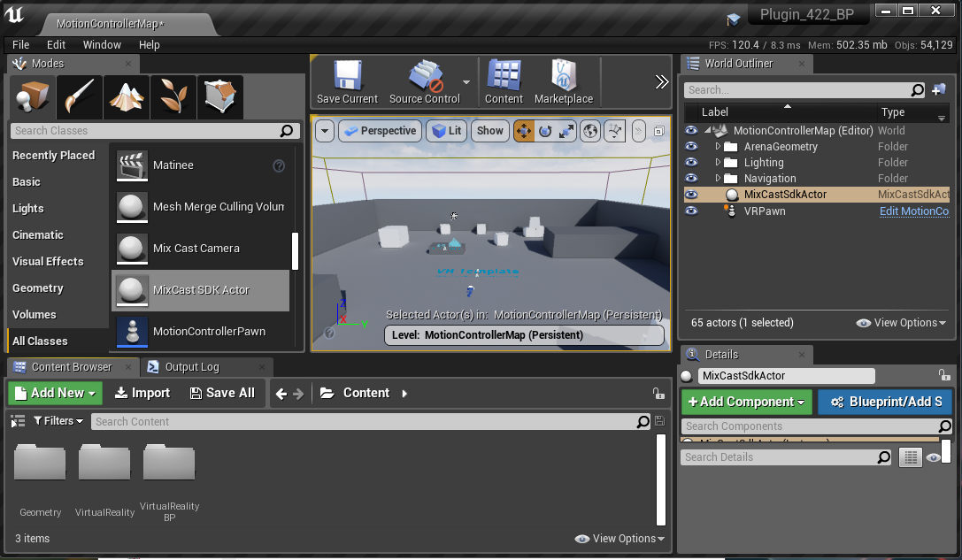Select the scale gizmo tool in viewport
Viewport: 962px width, 560px height.
click(x=566, y=131)
